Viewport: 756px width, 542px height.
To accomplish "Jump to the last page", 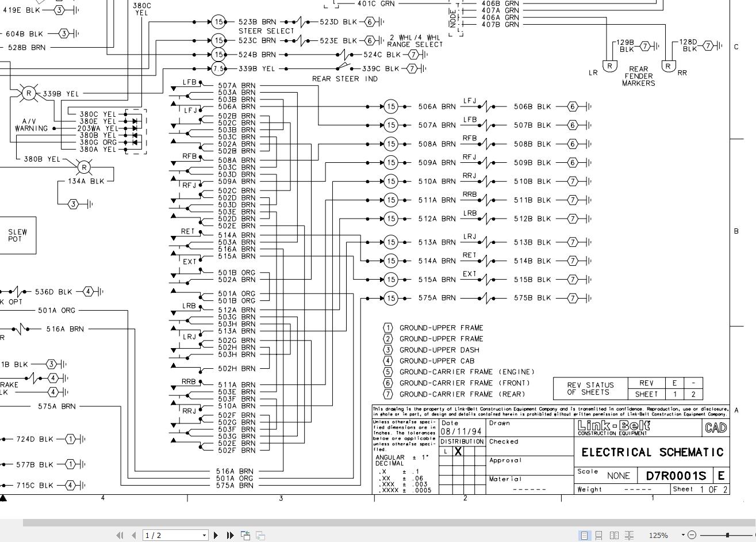I will 230,535.
